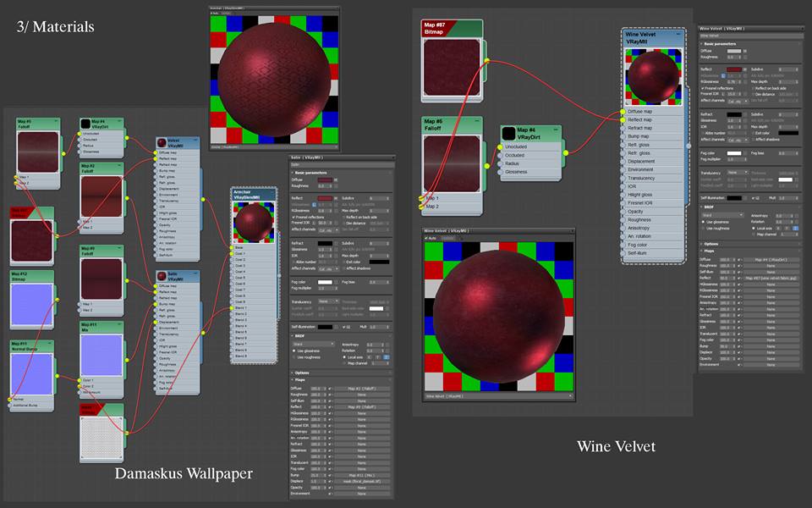812x508 pixels.
Task: Click the Satin VRayMtl node sphere icon
Action: click(161, 275)
